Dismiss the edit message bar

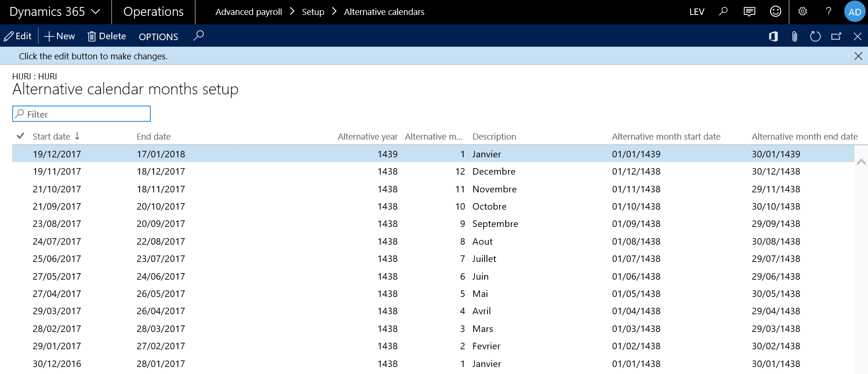pos(858,56)
